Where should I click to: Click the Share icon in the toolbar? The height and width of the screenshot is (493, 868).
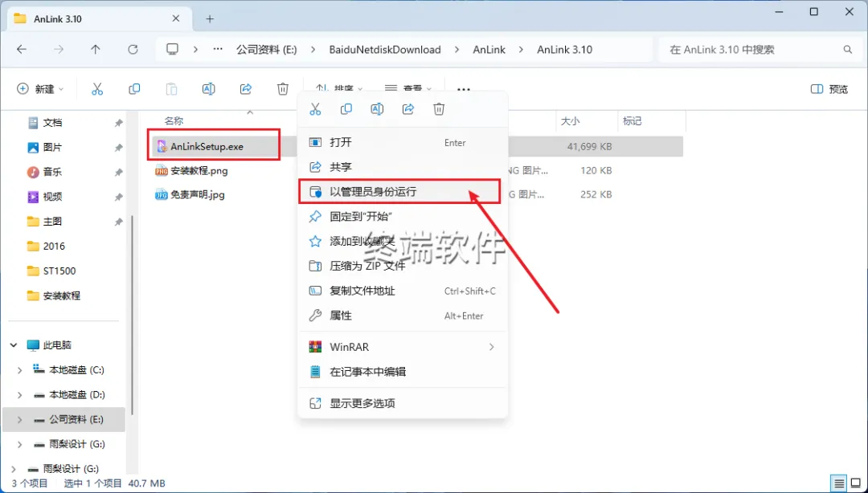point(246,88)
